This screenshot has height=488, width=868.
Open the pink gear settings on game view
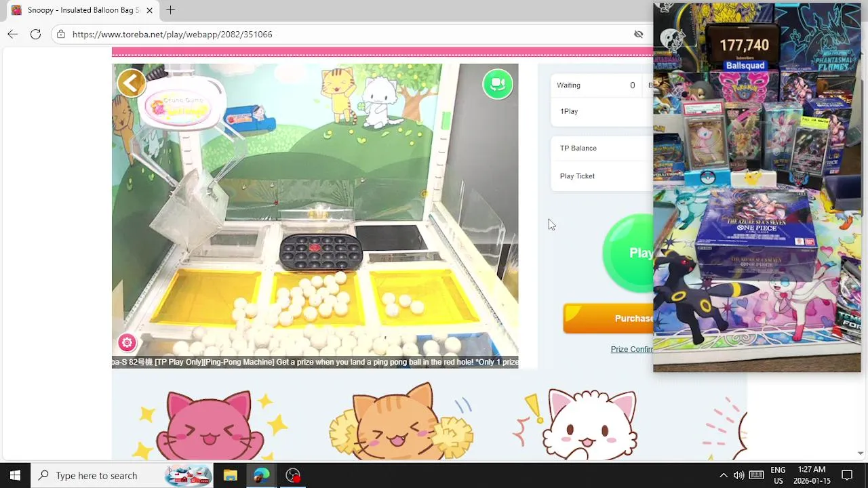click(x=127, y=343)
